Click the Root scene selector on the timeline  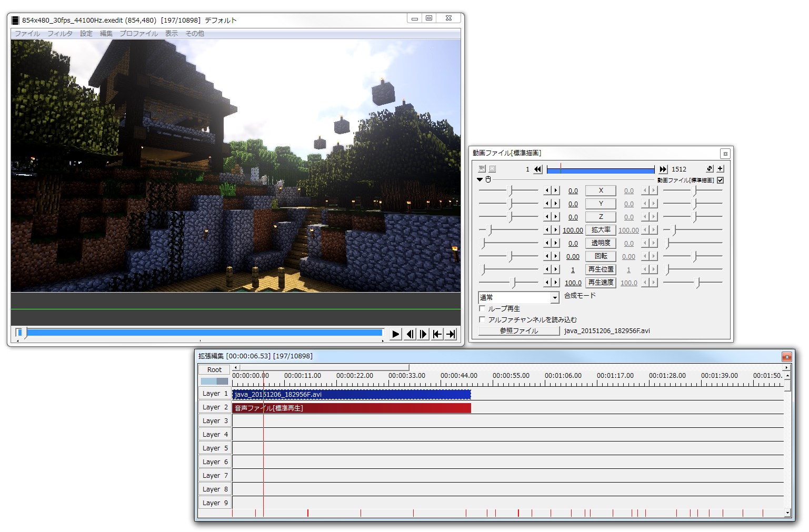click(214, 369)
